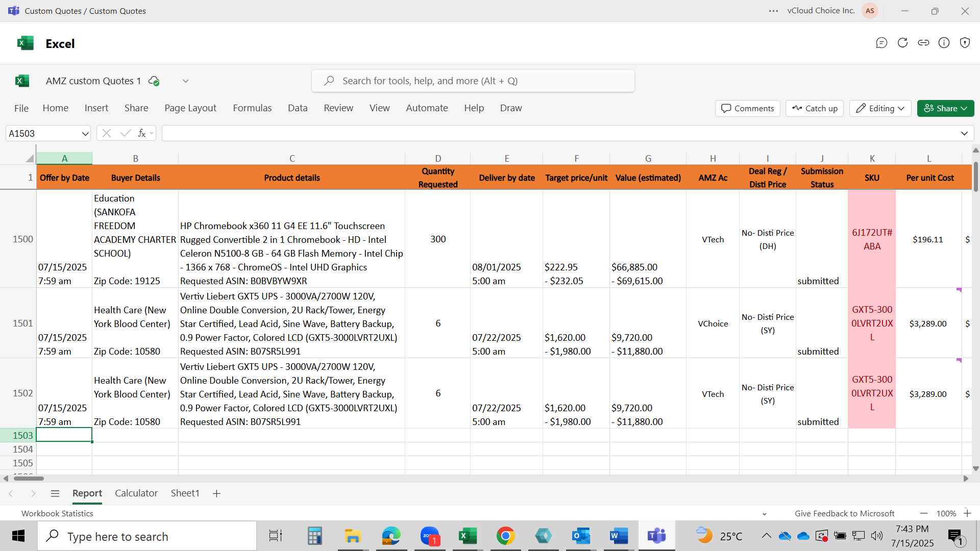Viewport: 980px width, 551px height.
Task: Open Task View on the taskbar
Action: pyautogui.click(x=276, y=536)
